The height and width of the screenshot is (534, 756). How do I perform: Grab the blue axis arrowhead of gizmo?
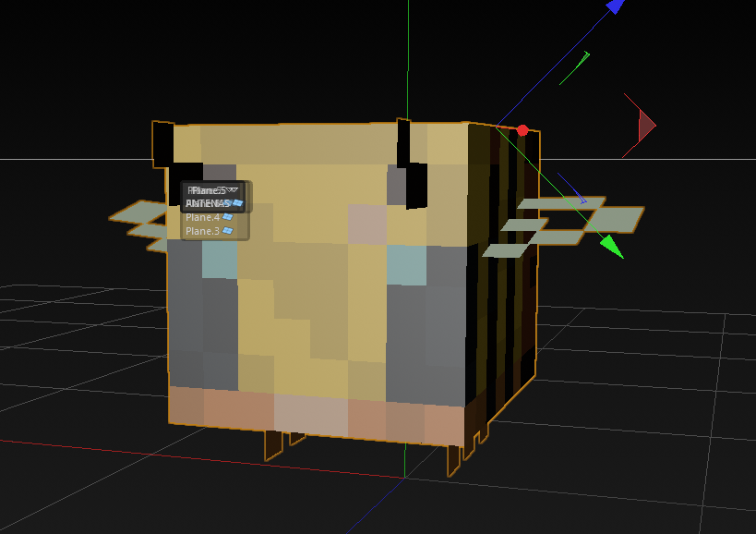pos(615,6)
